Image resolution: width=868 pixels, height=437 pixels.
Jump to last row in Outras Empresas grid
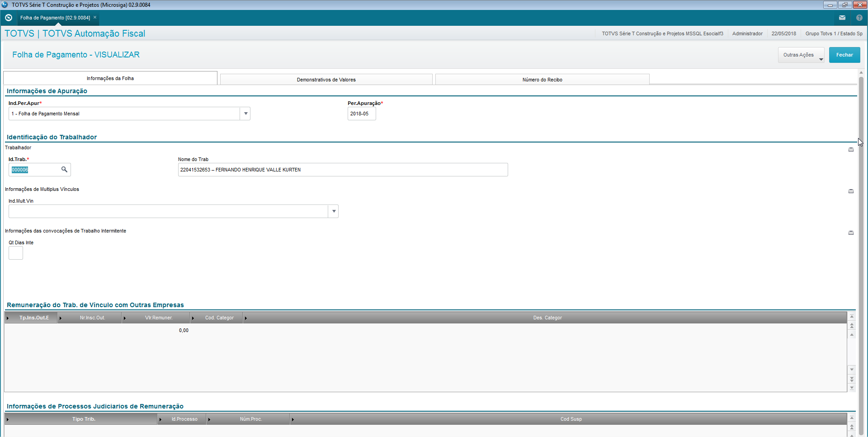(852, 388)
